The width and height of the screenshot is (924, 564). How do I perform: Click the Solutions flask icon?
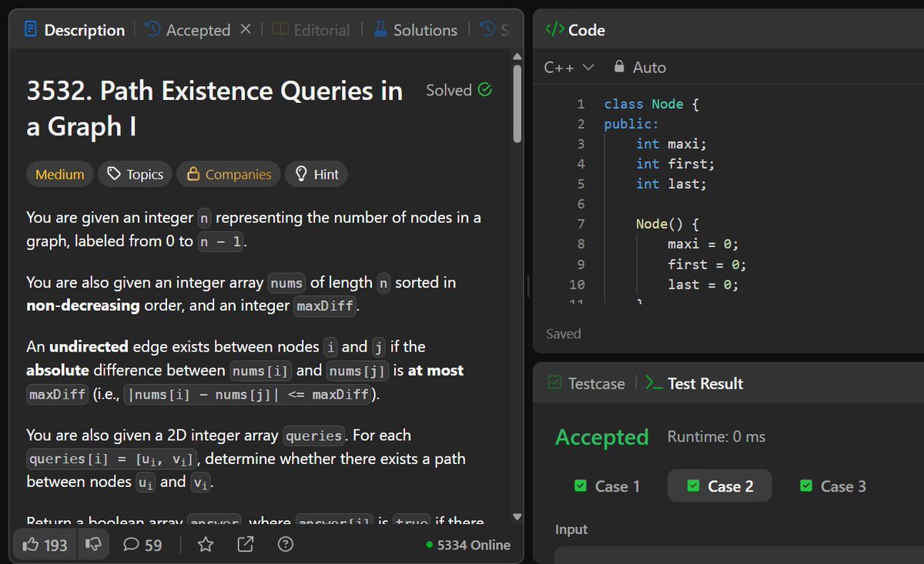pos(380,29)
